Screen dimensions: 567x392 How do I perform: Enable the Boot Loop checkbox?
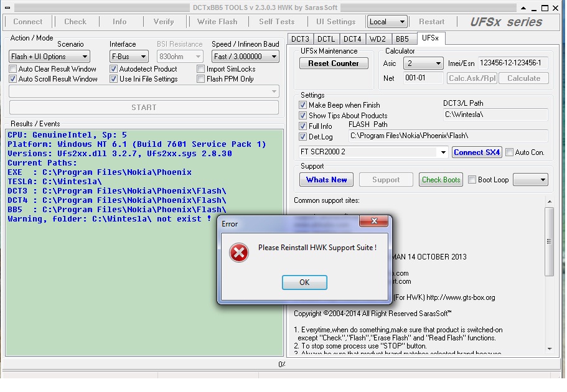[x=472, y=180]
